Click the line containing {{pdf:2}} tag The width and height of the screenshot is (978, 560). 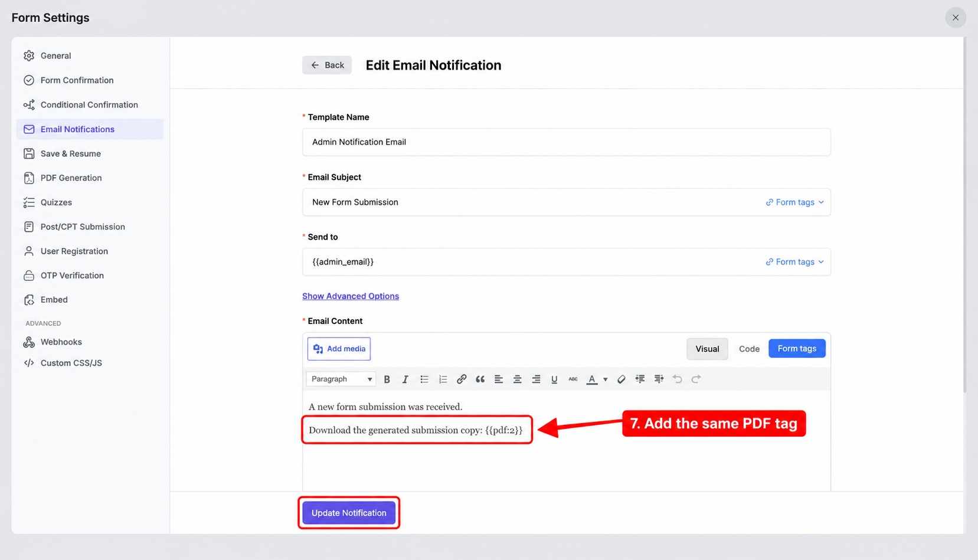(x=416, y=430)
